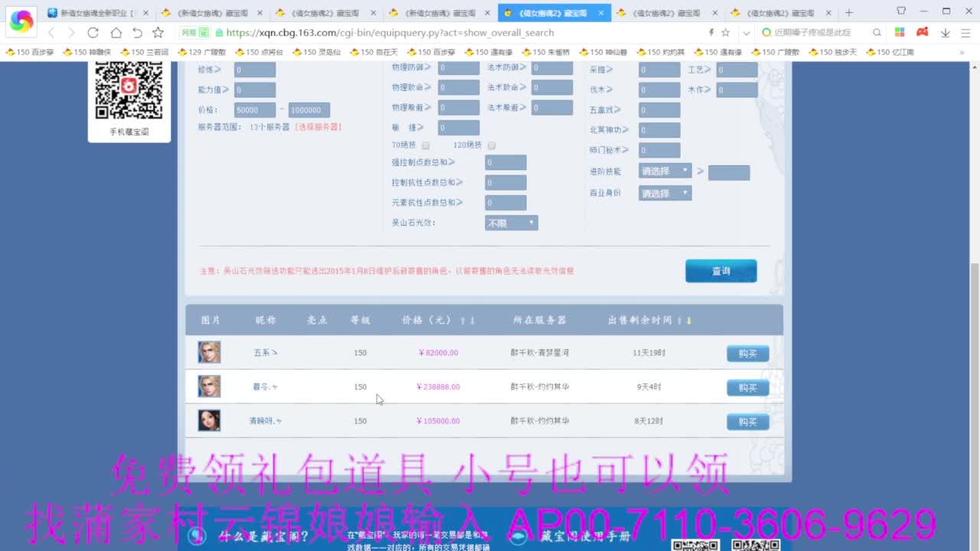Click the browser logo icon at top left

[x=21, y=21]
